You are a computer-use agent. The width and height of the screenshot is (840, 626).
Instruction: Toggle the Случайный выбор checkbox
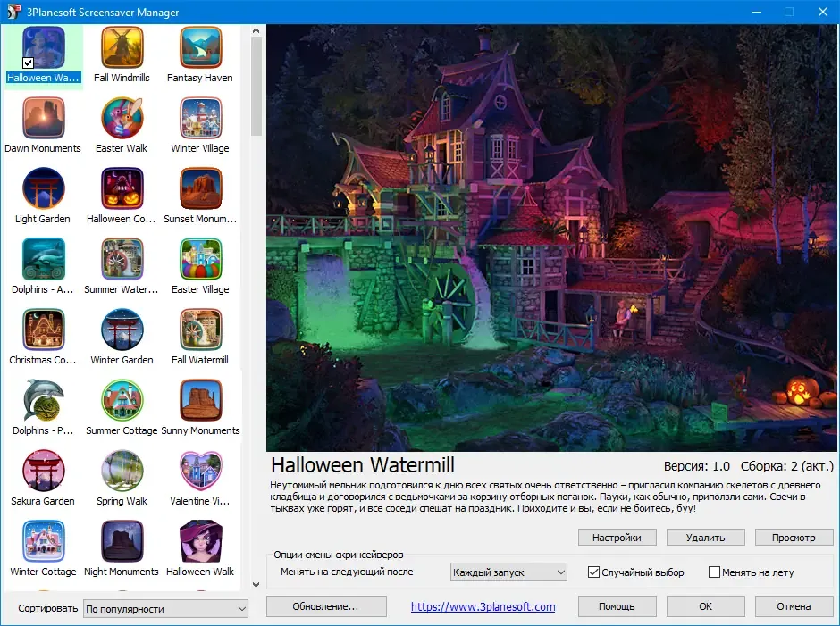pos(593,572)
